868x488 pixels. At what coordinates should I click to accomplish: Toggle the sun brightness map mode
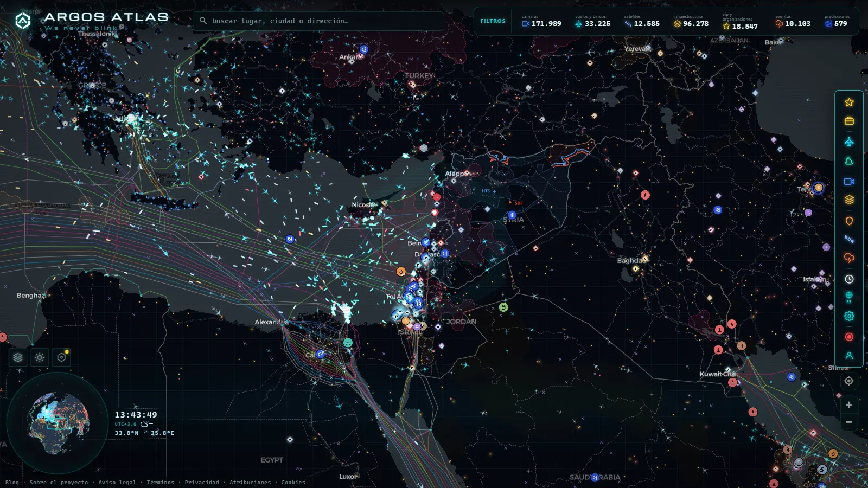click(x=40, y=357)
